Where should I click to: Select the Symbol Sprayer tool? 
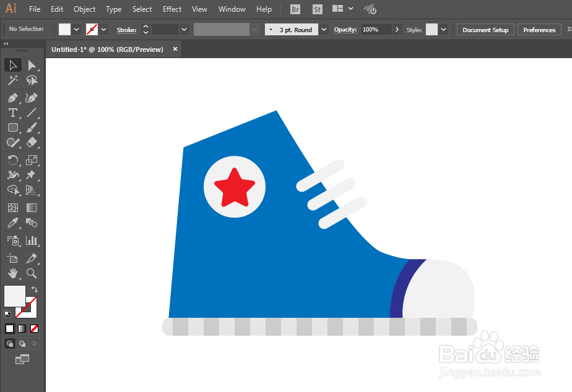(x=13, y=241)
